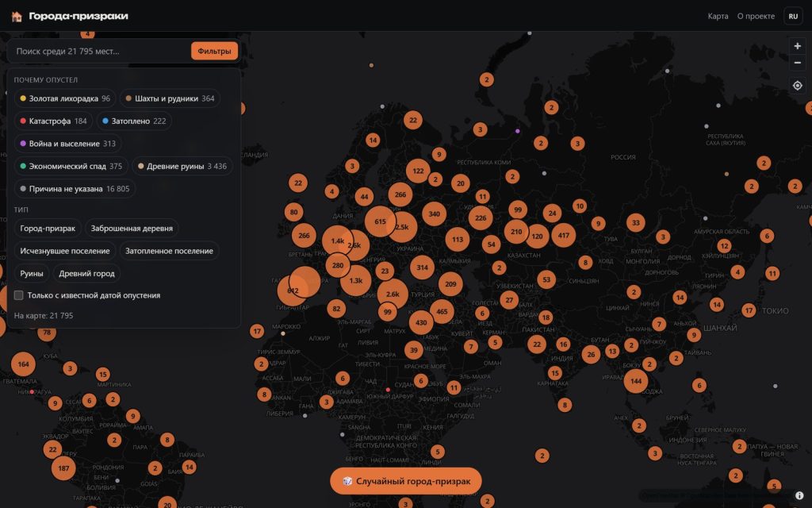Collapse the Фильтры panel

pyautogui.click(x=214, y=51)
